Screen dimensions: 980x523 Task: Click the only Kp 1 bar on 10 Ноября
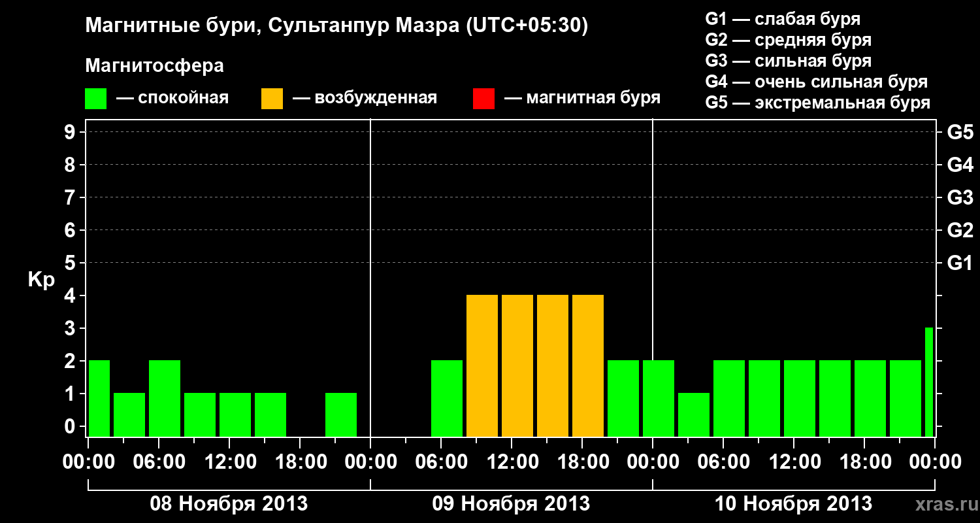tap(694, 414)
